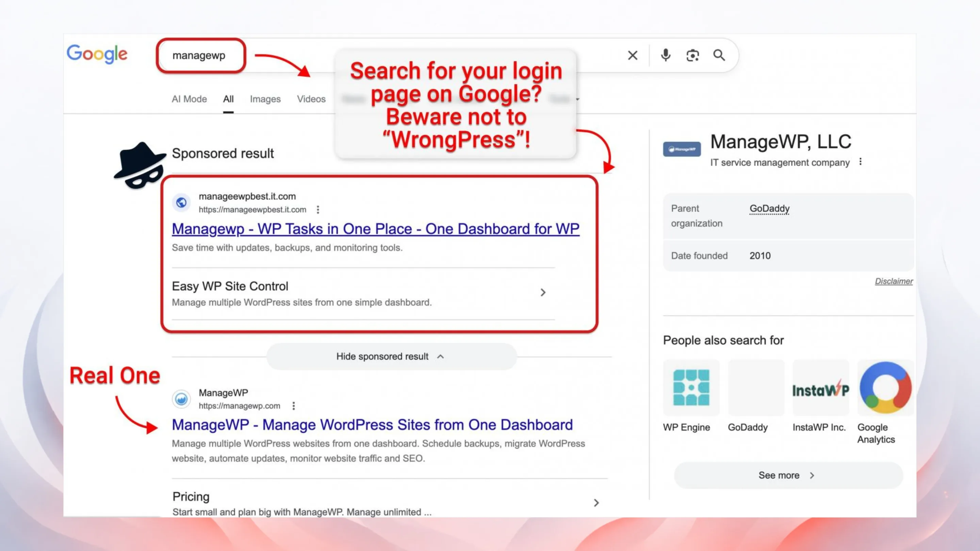This screenshot has height=551, width=980.
Task: Click ManageWP favicon of real result
Action: coord(181,399)
